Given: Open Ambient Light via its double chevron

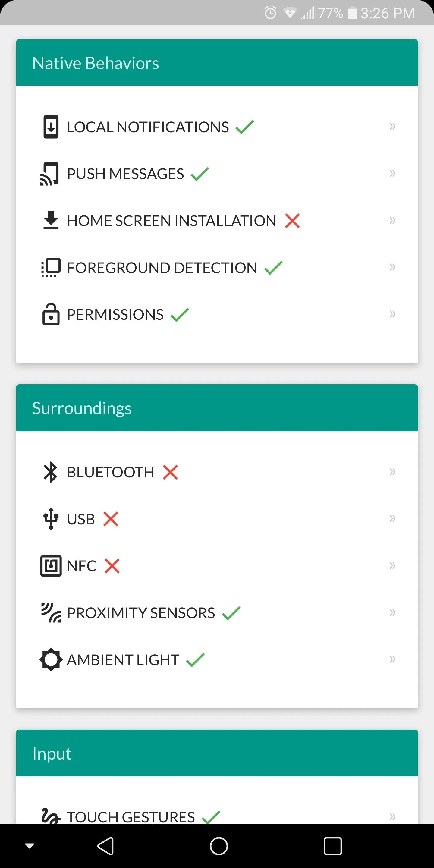Looking at the screenshot, I should coord(392,659).
